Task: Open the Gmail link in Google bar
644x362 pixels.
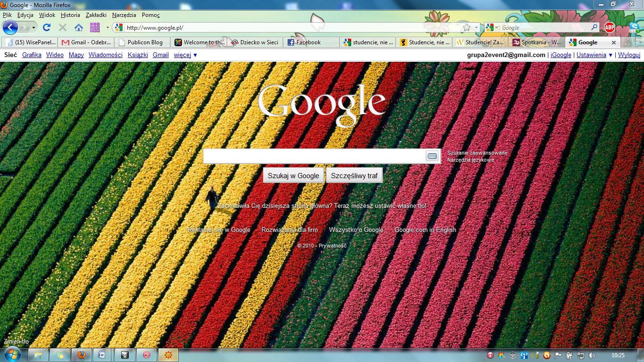Action: (161, 55)
